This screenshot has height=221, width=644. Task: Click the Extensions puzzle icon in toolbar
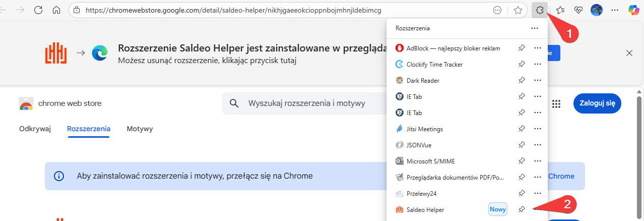pyautogui.click(x=539, y=10)
